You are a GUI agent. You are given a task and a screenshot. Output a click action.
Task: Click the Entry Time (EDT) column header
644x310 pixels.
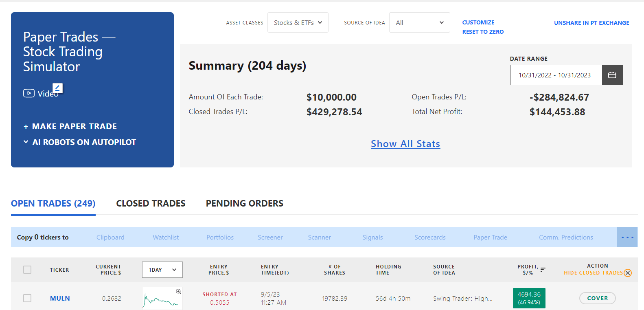click(275, 270)
